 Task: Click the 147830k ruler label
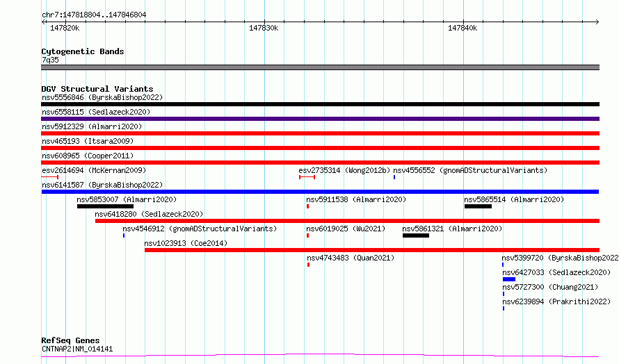(264, 28)
